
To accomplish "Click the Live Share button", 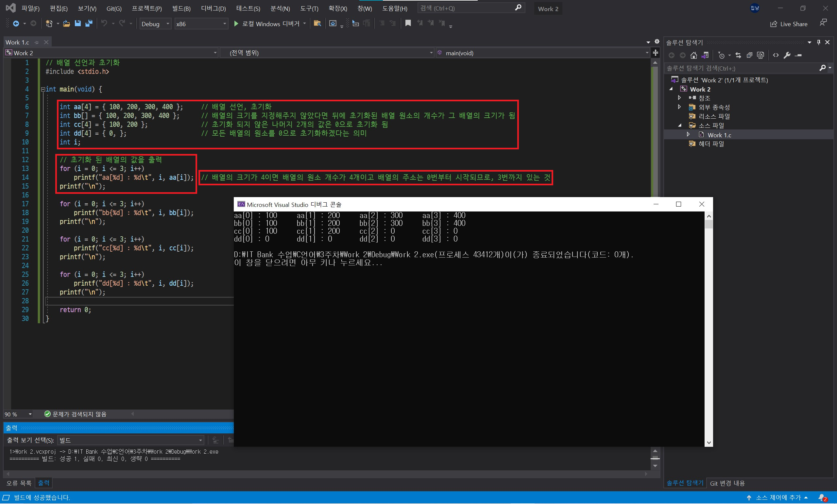I will click(x=789, y=24).
